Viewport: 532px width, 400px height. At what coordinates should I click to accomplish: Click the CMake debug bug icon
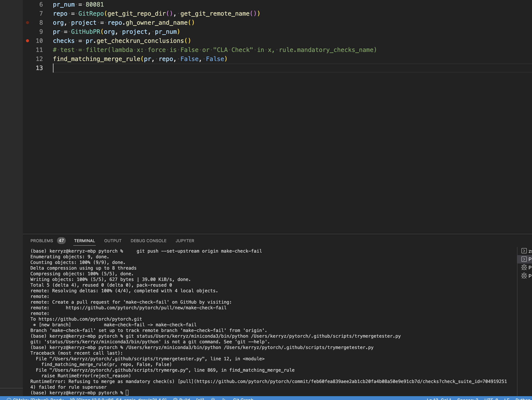pos(213,399)
